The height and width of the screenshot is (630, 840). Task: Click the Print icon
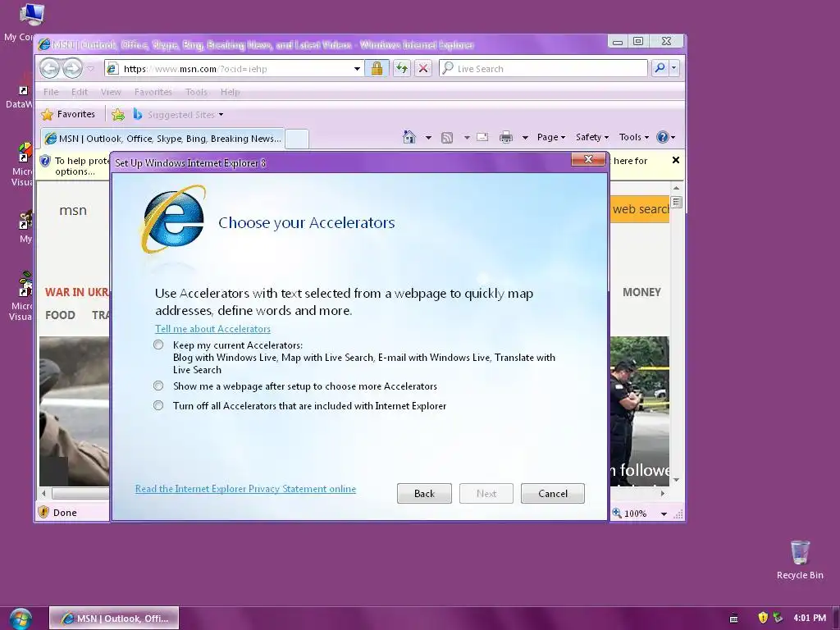point(505,138)
